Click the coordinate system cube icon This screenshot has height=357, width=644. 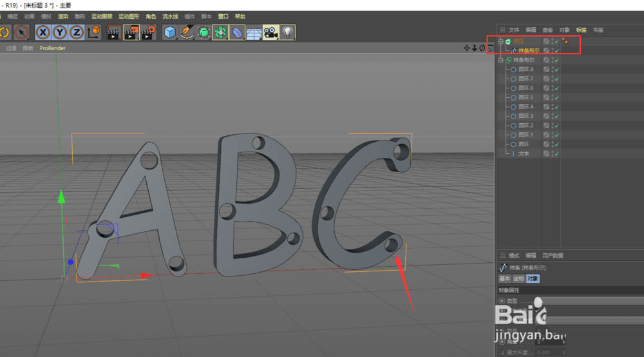93,32
